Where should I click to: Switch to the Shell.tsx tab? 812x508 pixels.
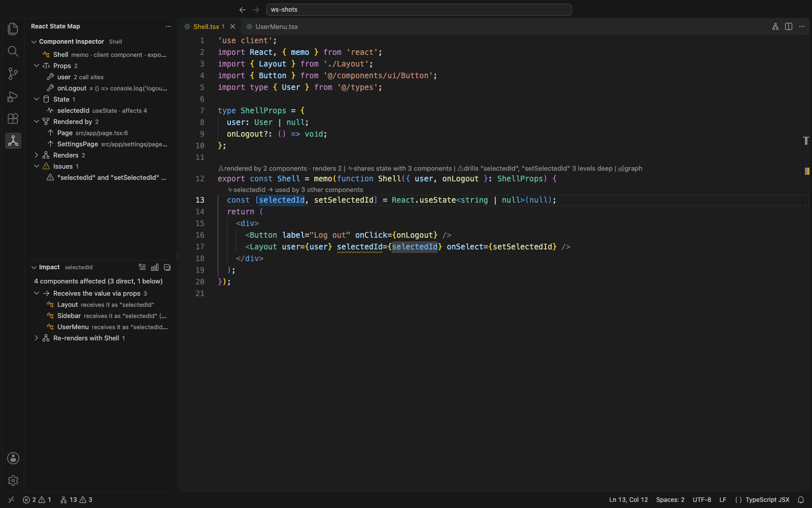point(206,26)
